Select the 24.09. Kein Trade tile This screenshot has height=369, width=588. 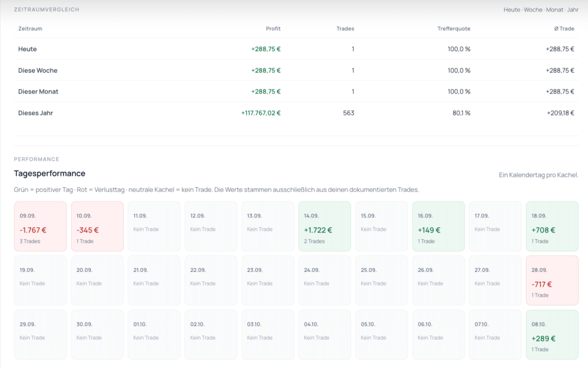point(325,281)
